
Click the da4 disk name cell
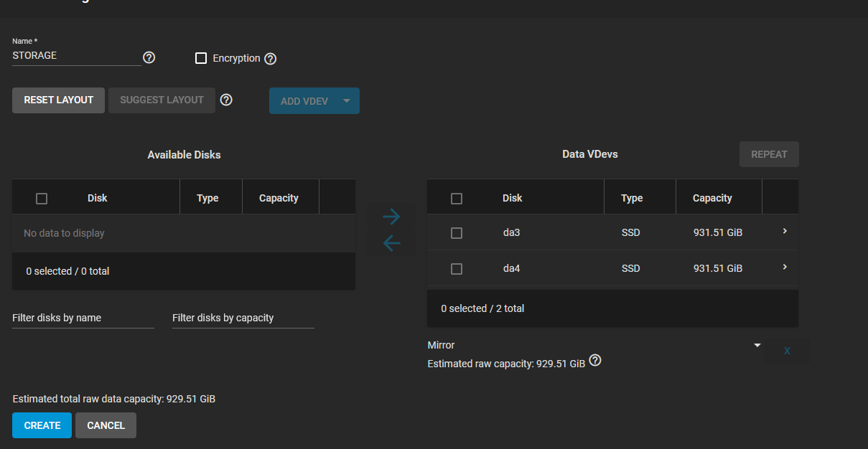pos(512,268)
